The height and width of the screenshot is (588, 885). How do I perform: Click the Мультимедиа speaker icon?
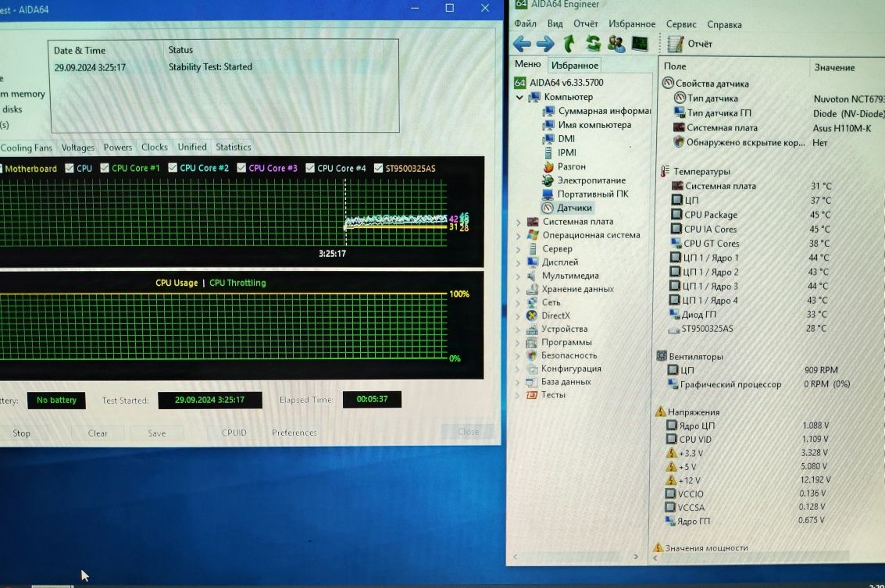click(x=532, y=276)
